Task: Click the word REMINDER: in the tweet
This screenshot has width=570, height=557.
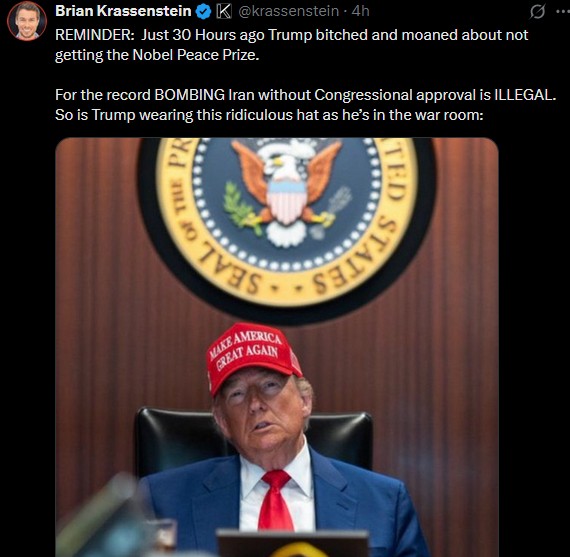Action: (95, 35)
